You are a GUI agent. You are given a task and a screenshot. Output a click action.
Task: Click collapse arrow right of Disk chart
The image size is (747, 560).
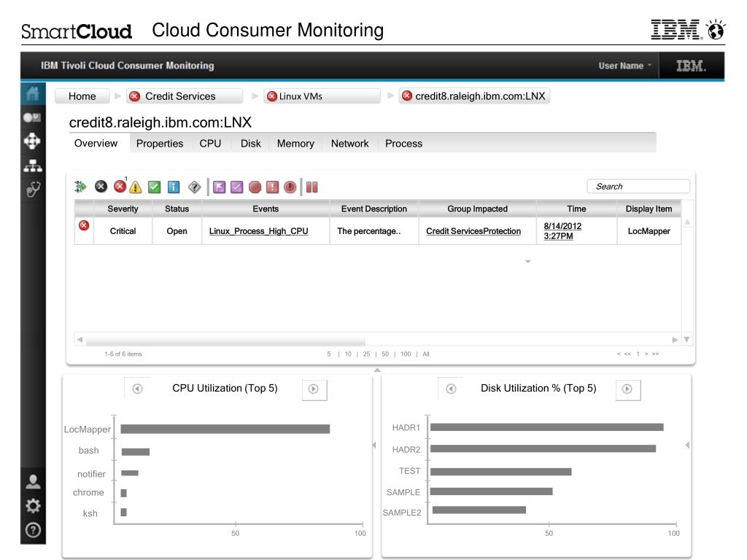(687, 445)
